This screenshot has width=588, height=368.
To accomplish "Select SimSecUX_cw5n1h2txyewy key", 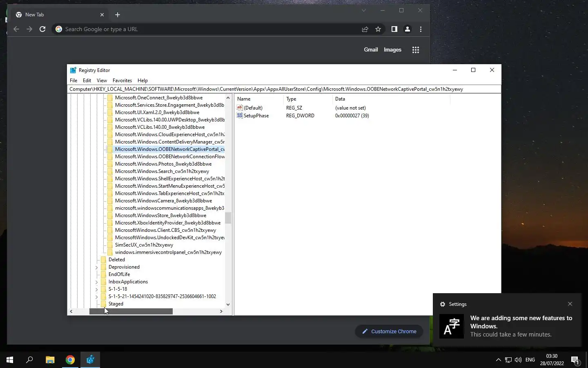I will (144, 245).
